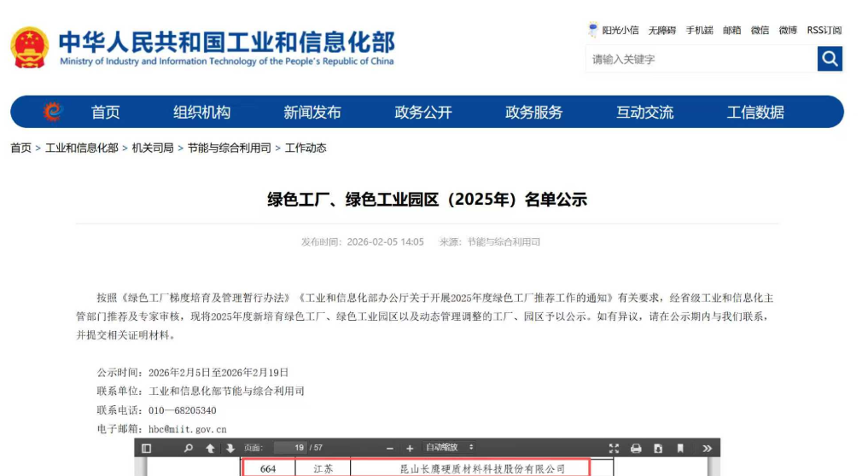
Task: Click the PDF bookmark current view icon
Action: [679, 449]
